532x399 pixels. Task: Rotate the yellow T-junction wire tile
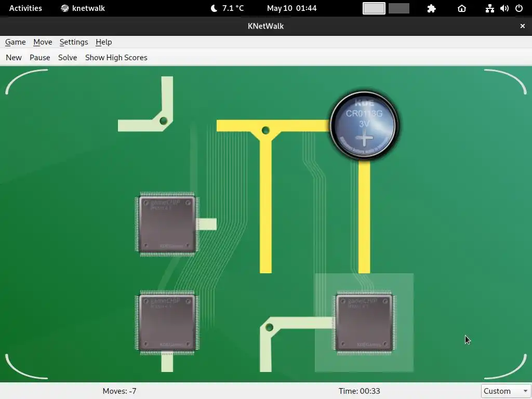tap(265, 125)
